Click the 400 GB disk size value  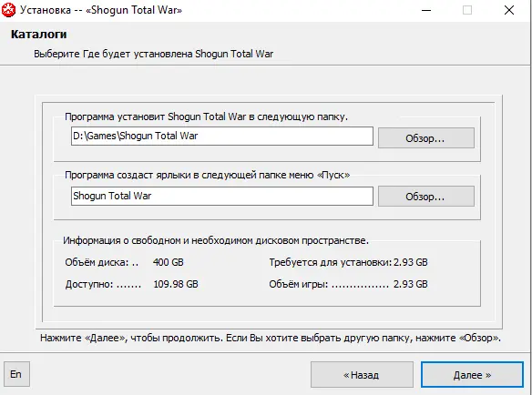click(x=168, y=262)
